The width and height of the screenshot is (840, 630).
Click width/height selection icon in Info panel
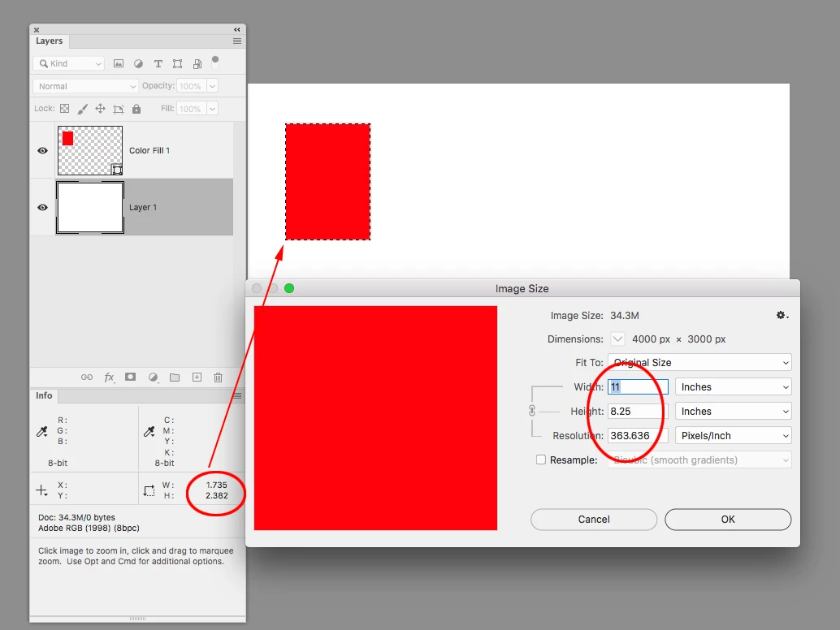(x=149, y=490)
